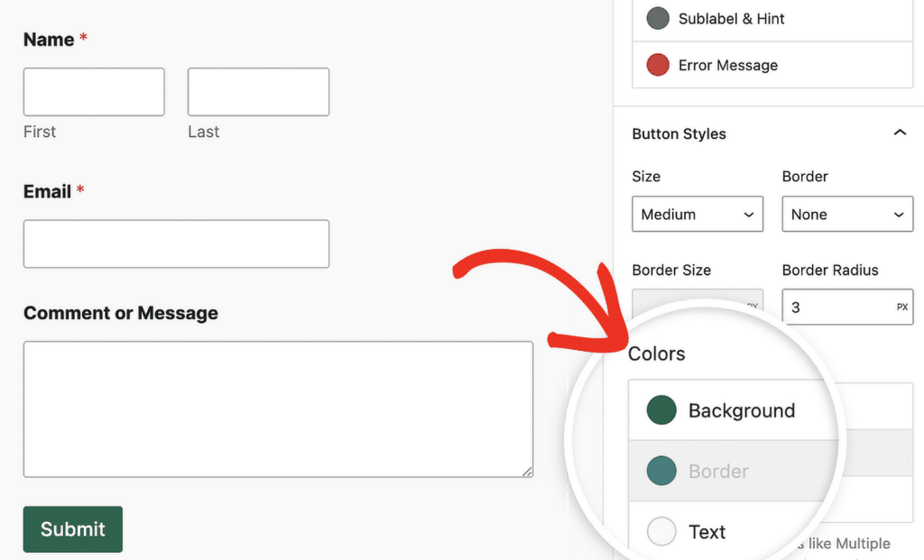The width and height of the screenshot is (924, 560).
Task: Click the PX unit in Border Radius
Action: click(x=901, y=308)
